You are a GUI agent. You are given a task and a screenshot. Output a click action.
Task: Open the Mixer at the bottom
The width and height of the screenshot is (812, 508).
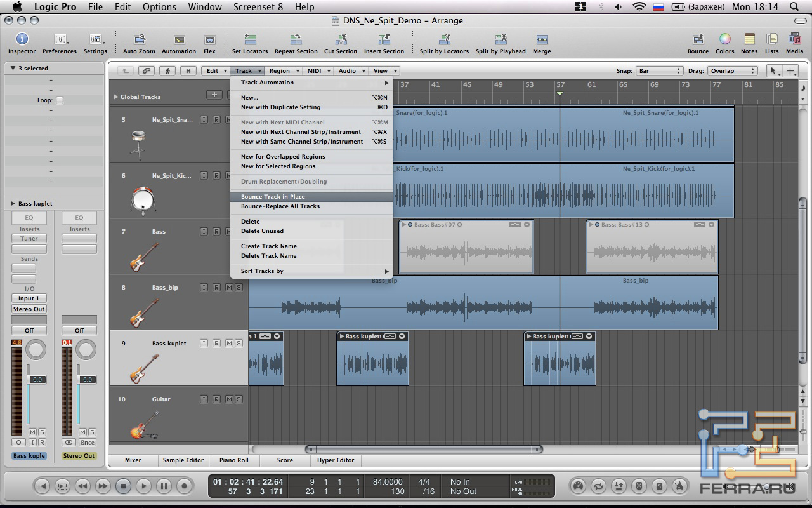[133, 460]
